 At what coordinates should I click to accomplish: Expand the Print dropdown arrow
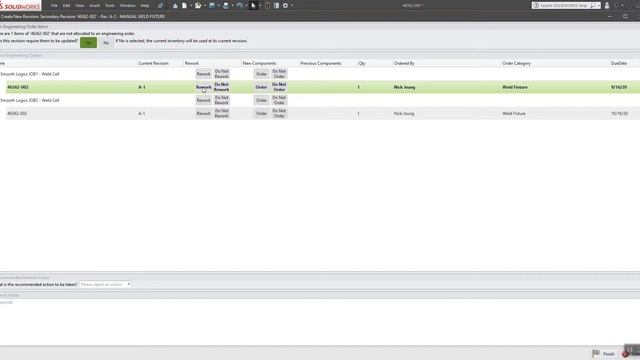pyautogui.click(x=232, y=6)
